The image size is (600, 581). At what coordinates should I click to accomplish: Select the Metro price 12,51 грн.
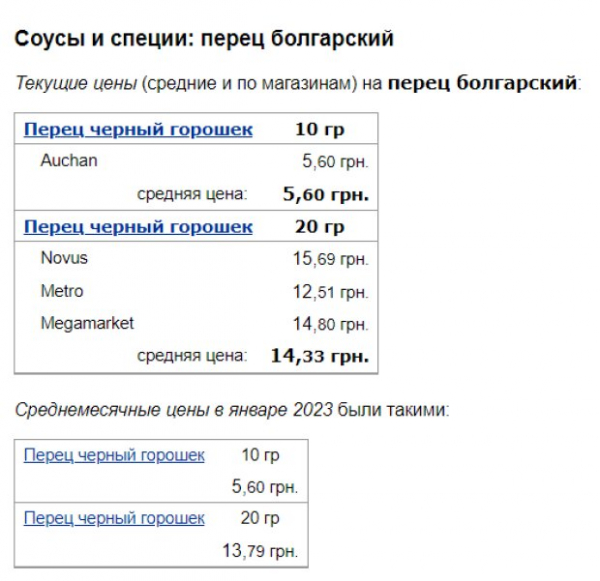pos(331,292)
